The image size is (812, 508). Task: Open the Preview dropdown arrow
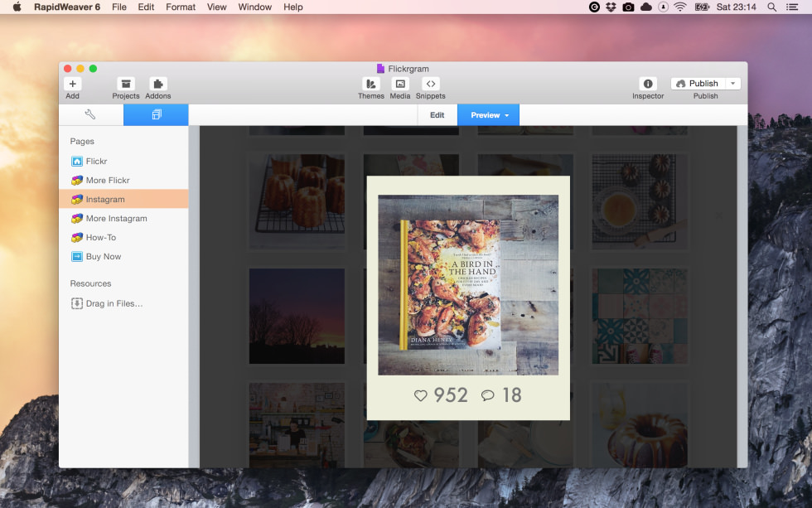tap(507, 115)
